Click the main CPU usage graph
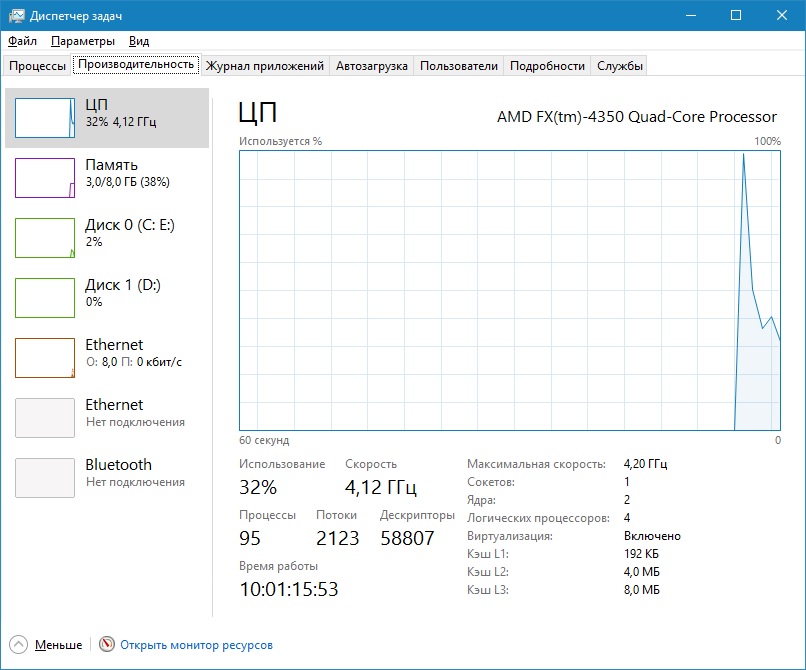Viewport: 806px width, 670px height. pyautogui.click(x=510, y=290)
